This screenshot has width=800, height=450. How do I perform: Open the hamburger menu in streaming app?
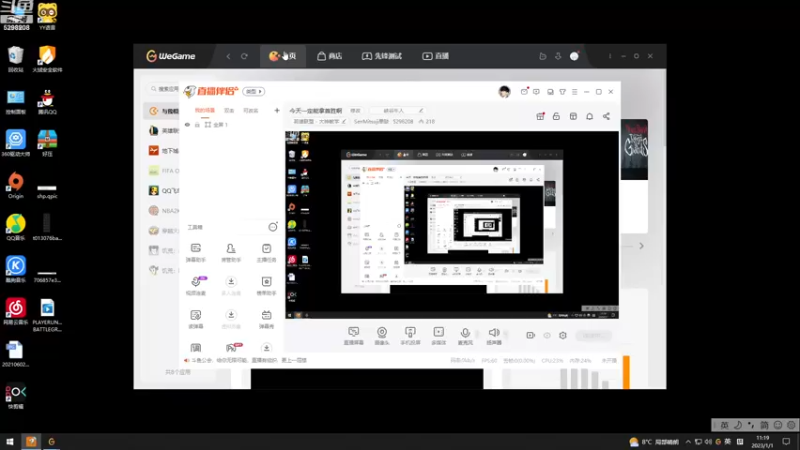[x=574, y=92]
